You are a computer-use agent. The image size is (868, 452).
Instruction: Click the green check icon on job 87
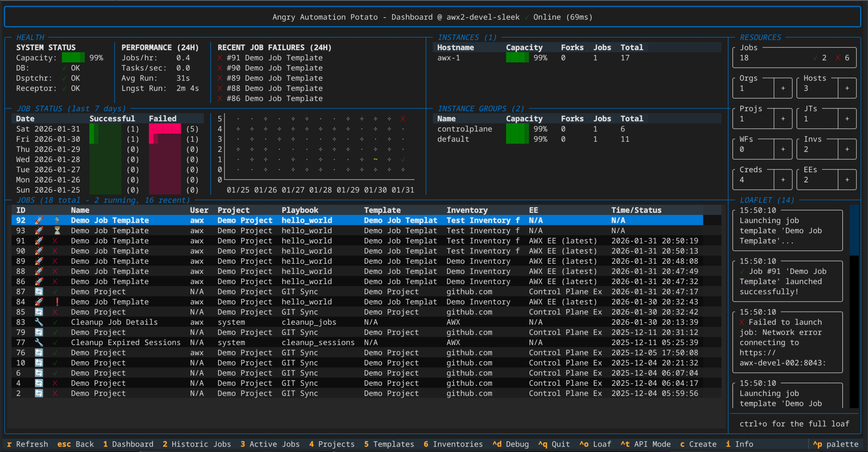click(x=55, y=292)
